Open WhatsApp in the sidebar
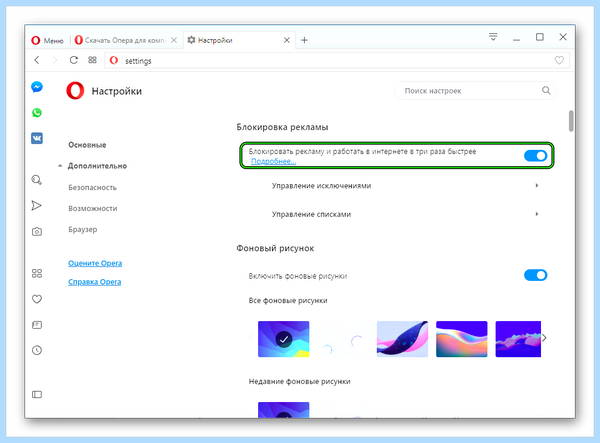600x443 pixels. click(37, 113)
